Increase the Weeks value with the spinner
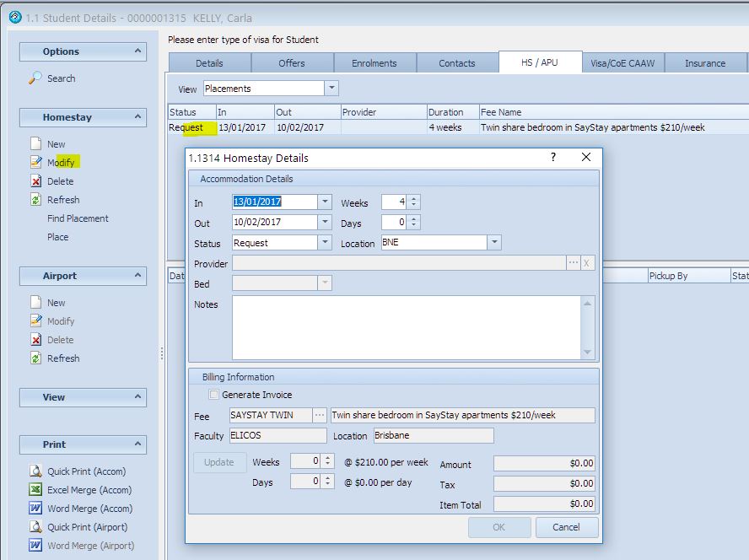The height and width of the screenshot is (560, 749). tap(413, 199)
